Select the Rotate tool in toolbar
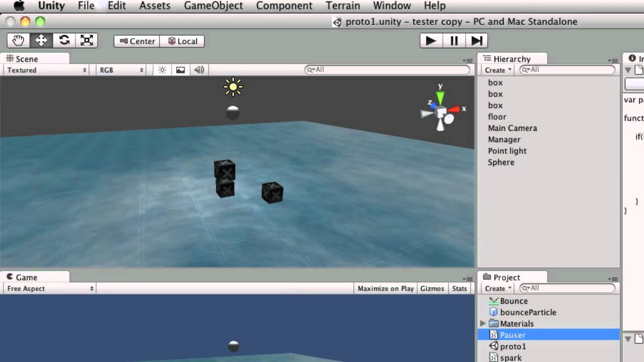Screen dimensions: 644x362 (x=64, y=41)
